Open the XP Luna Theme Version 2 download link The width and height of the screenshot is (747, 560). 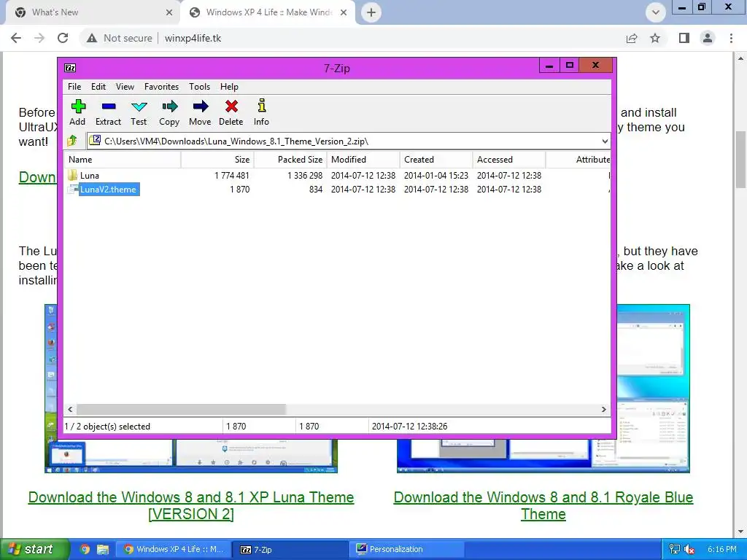coord(191,506)
